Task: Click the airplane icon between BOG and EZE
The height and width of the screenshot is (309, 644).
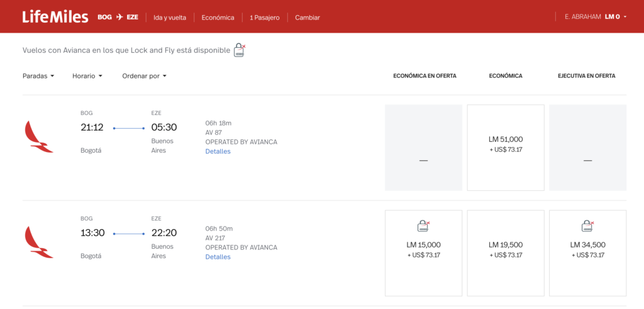Action: 119,17
